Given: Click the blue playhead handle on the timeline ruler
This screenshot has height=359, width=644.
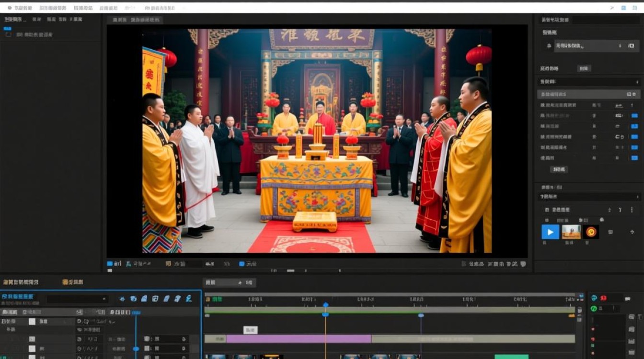Looking at the screenshot, I should (x=326, y=305).
